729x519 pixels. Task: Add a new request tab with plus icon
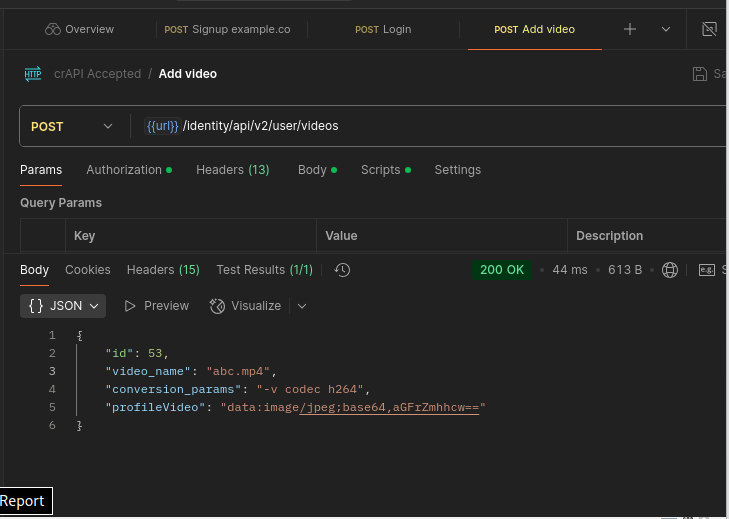coord(630,29)
